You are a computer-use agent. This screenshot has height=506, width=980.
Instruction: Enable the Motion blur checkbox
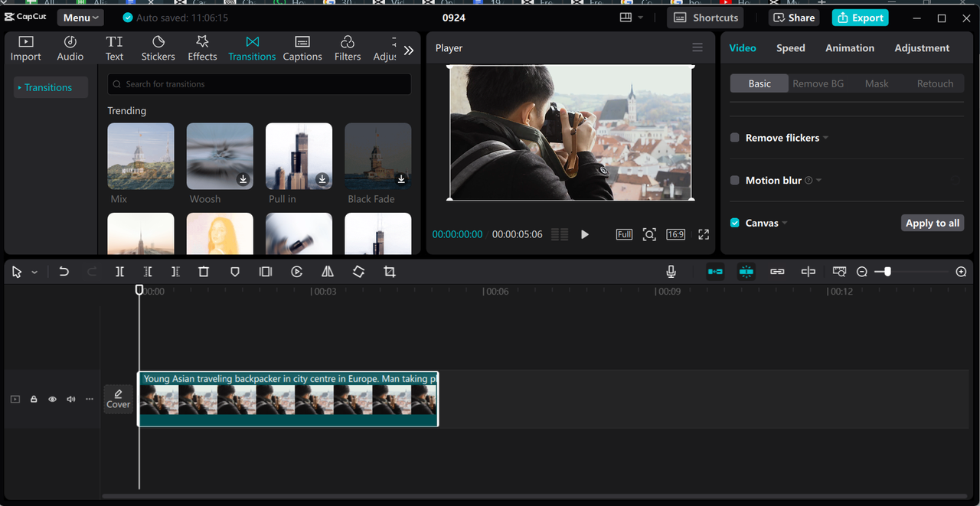[735, 181]
